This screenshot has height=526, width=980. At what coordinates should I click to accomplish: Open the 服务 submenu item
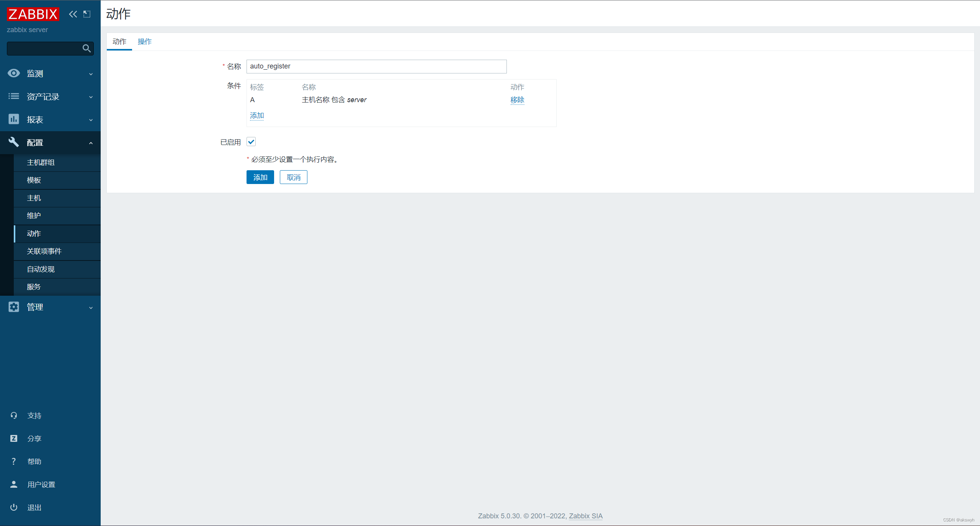coord(57,287)
